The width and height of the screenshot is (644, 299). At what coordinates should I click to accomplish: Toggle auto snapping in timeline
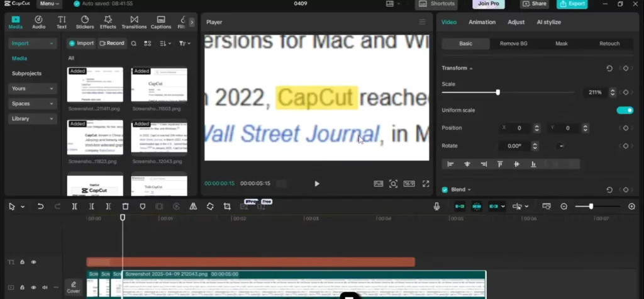[x=477, y=206]
